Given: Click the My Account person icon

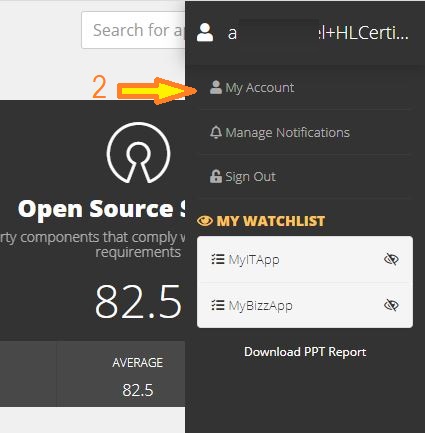Looking at the screenshot, I should 216,88.
